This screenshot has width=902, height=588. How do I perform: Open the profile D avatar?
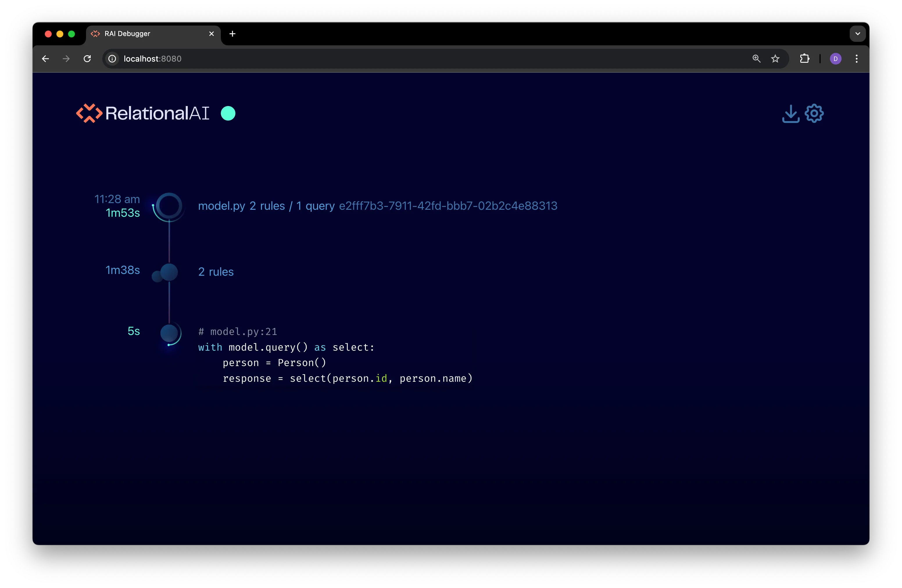(x=835, y=59)
